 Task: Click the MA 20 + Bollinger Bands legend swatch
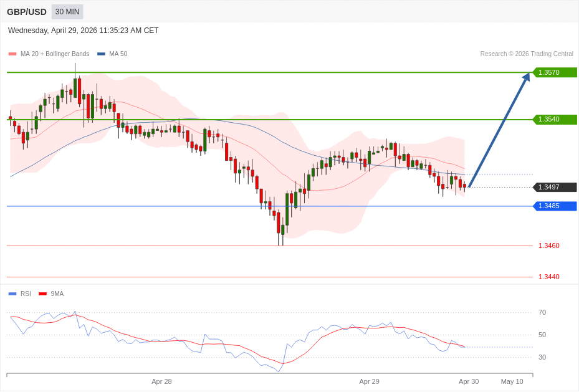point(12,54)
